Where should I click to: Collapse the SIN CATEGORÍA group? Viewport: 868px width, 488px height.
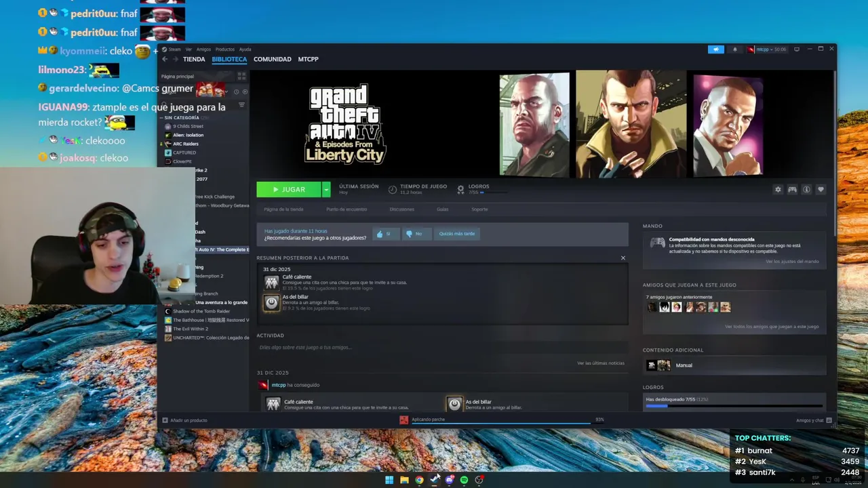pos(184,118)
